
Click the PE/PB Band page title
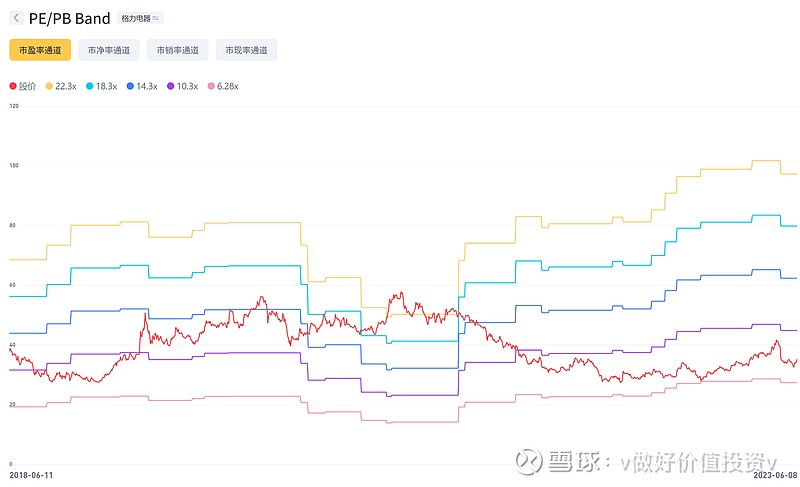[x=69, y=19]
